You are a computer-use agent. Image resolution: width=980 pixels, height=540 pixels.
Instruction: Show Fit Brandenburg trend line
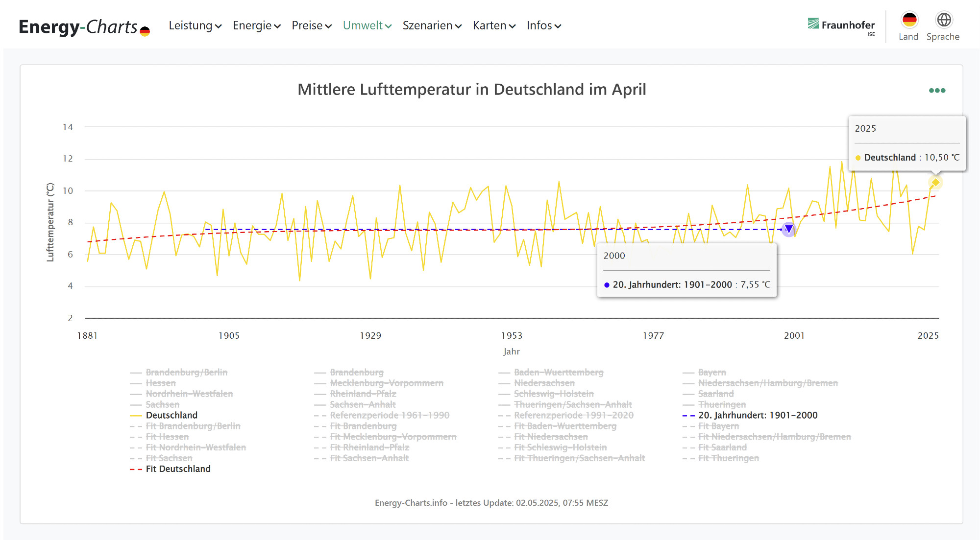coord(355,426)
